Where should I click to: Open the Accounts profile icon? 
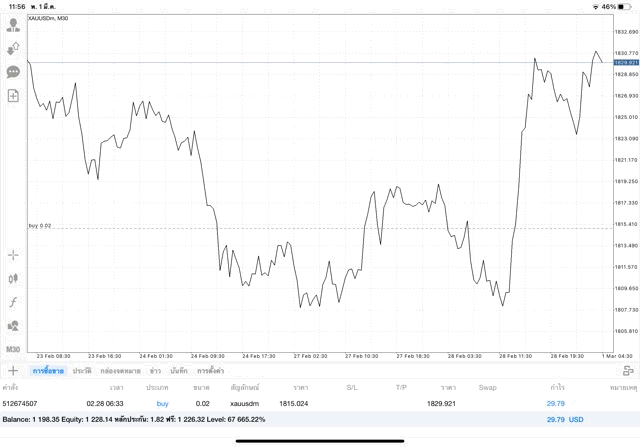point(13,24)
